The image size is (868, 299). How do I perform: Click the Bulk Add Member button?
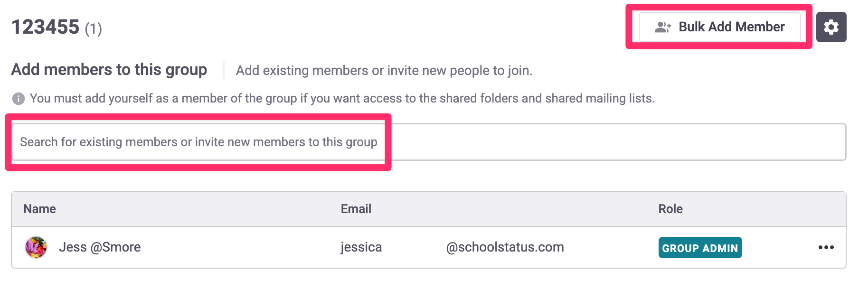(x=719, y=27)
